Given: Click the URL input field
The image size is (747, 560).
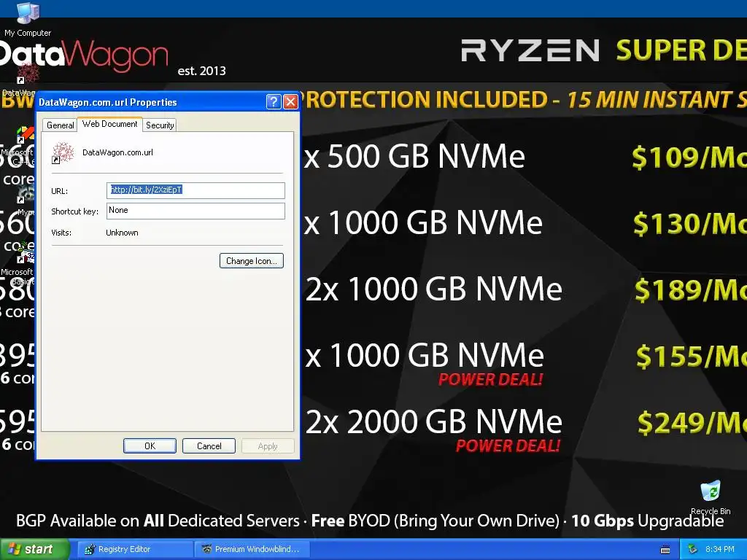Looking at the screenshot, I should coord(196,190).
